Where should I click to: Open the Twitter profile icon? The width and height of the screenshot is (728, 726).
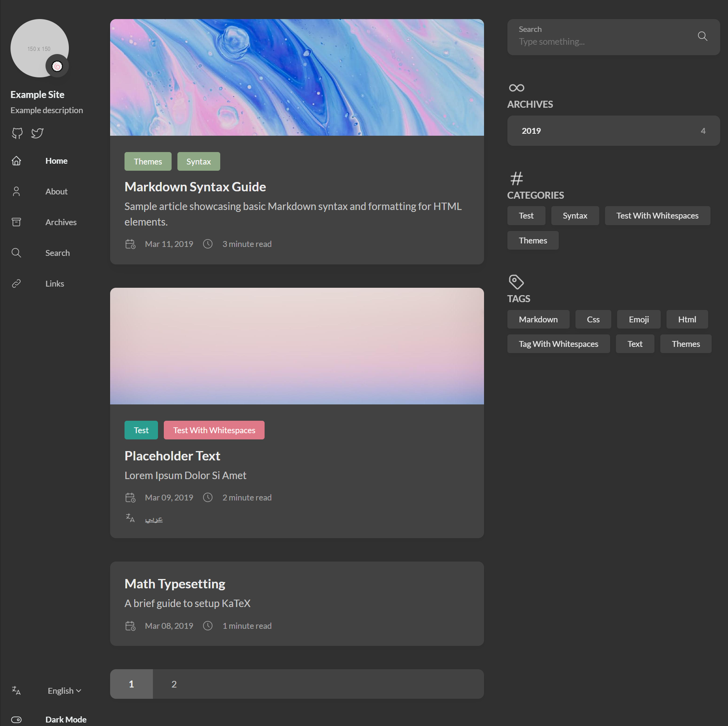coord(37,133)
